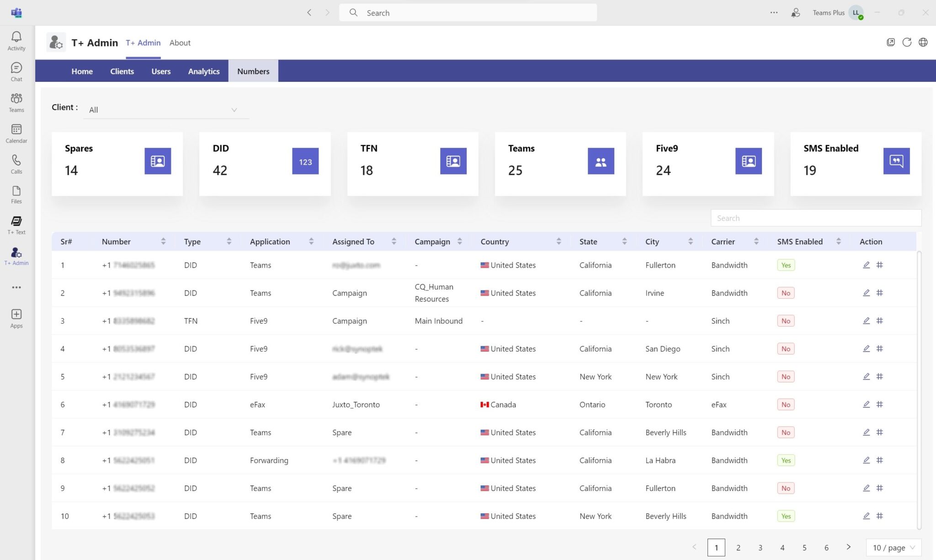Viewport: 936px width, 560px height.
Task: Sort the table by Number column
Action: click(163, 241)
